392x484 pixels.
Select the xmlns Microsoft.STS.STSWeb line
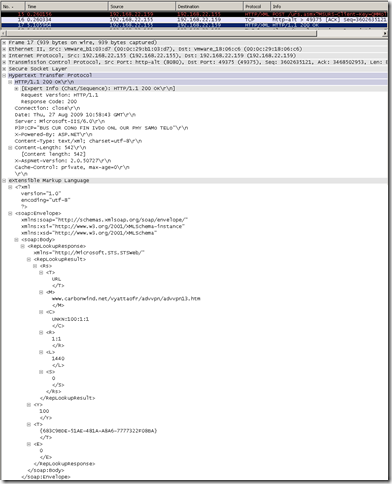[x=89, y=253]
